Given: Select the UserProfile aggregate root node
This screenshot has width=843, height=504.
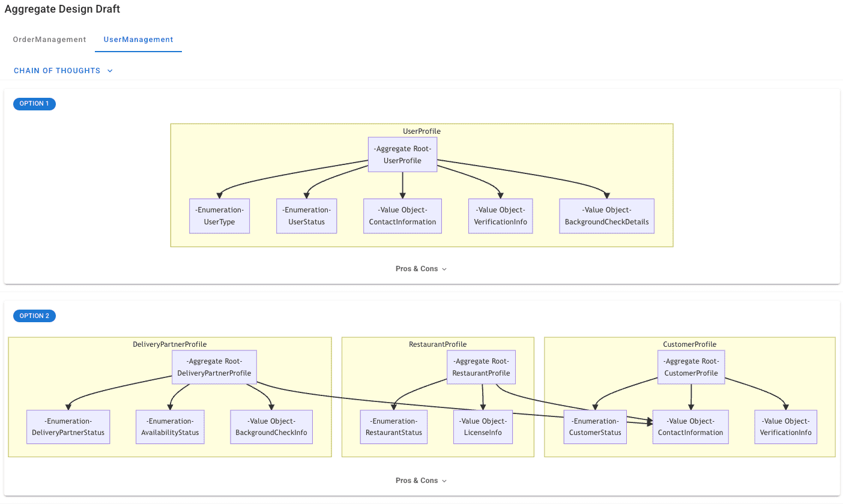Looking at the screenshot, I should pyautogui.click(x=402, y=155).
